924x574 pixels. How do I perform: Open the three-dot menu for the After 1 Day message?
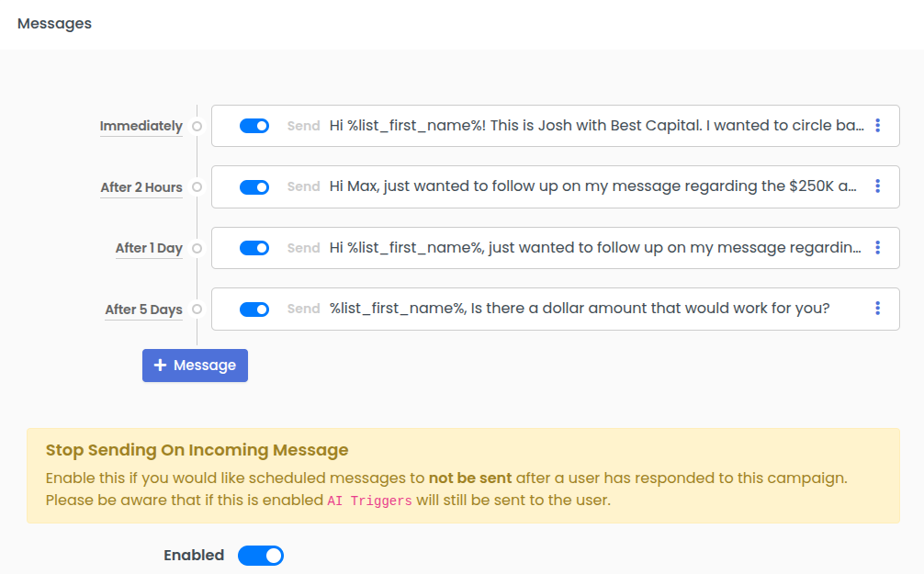coord(877,248)
